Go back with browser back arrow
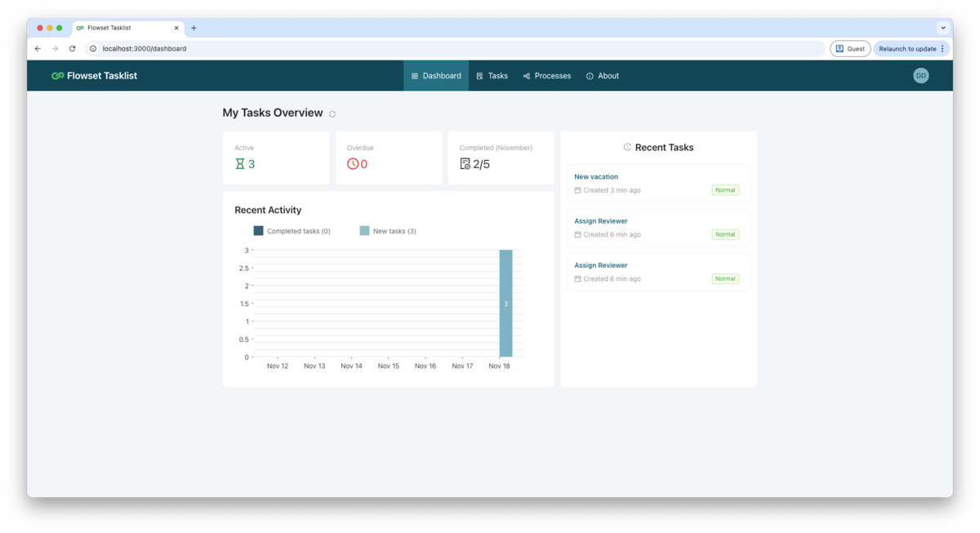Screen dimensions: 980x533 click(38, 49)
